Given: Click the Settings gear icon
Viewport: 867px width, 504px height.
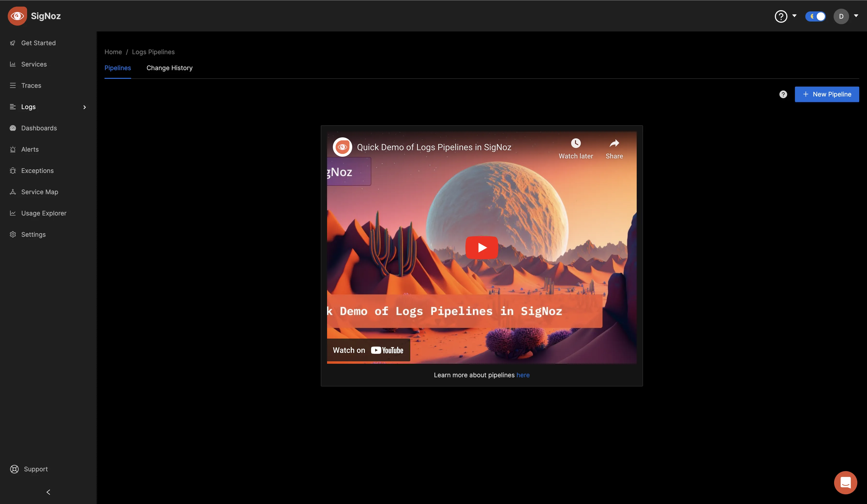Looking at the screenshot, I should click(x=13, y=234).
